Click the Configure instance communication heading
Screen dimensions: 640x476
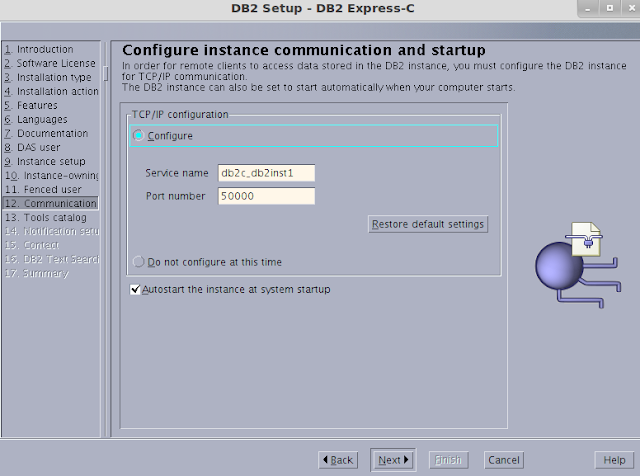tap(304, 50)
